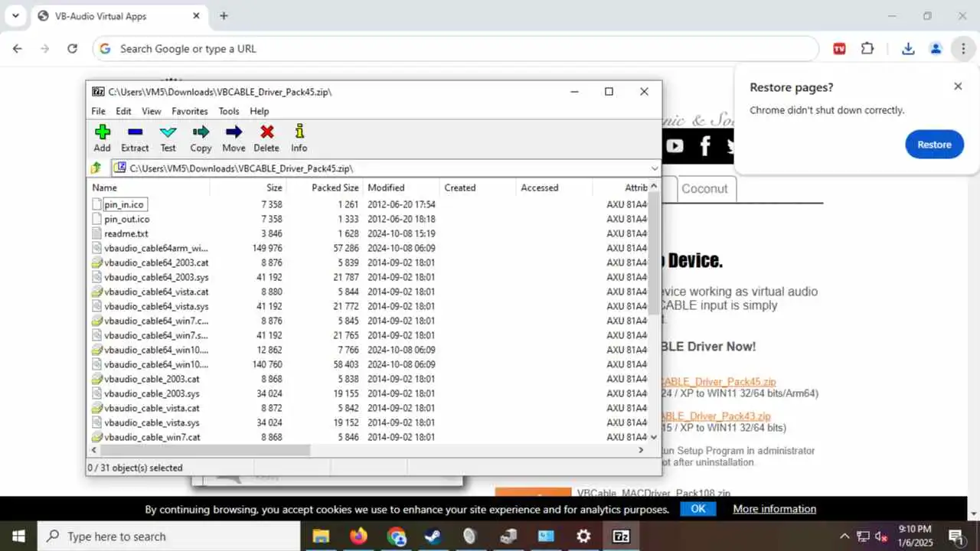Sort by the Modified column header
This screenshot has height=551, width=980.
coord(401,187)
